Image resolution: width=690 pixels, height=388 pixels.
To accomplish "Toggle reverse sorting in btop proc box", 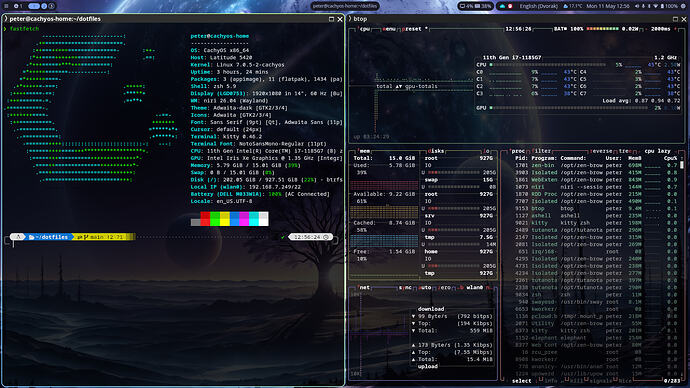I will tap(602, 151).
